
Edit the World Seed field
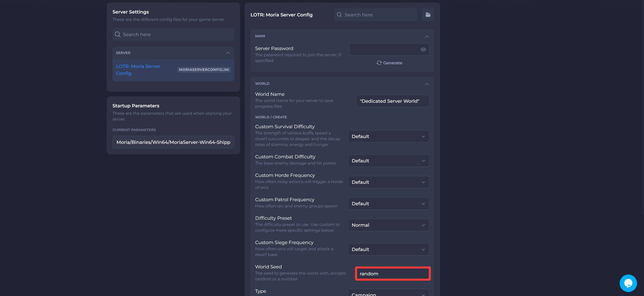coord(393,274)
